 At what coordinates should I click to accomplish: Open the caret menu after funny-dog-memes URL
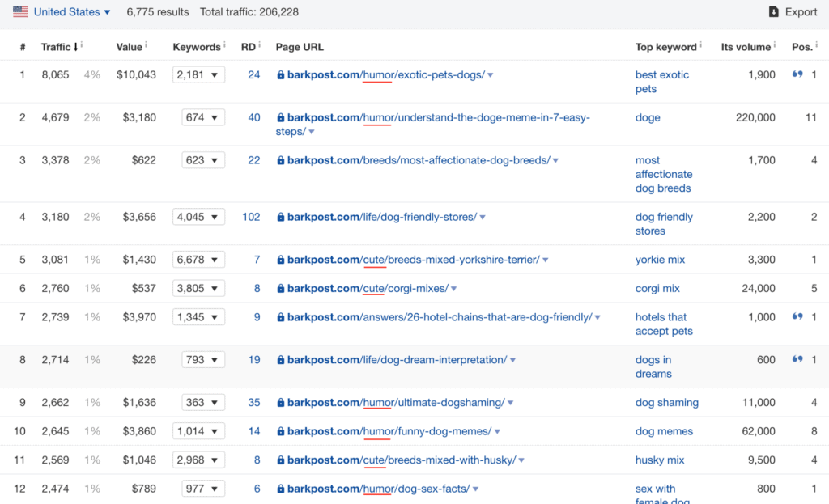click(498, 432)
